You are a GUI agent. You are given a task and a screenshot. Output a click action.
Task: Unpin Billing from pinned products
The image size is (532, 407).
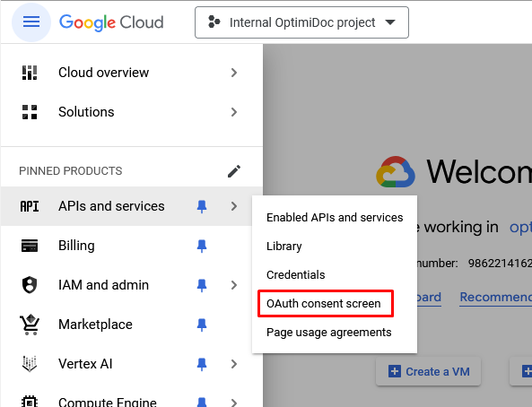coord(202,246)
